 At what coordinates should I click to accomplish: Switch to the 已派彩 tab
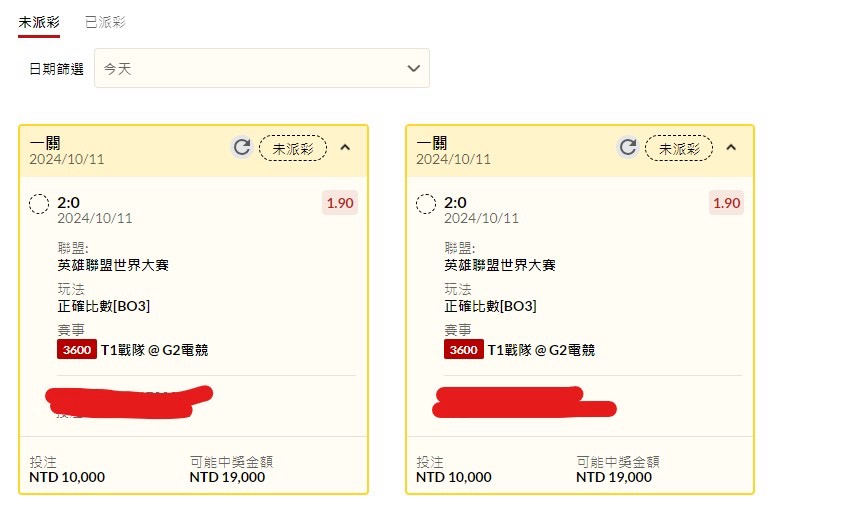pos(105,21)
